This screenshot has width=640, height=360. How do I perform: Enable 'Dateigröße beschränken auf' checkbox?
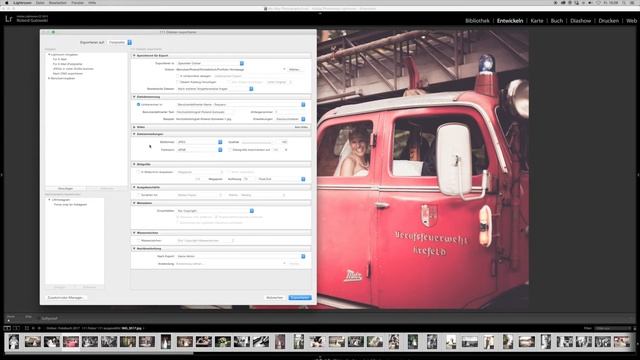pos(230,150)
